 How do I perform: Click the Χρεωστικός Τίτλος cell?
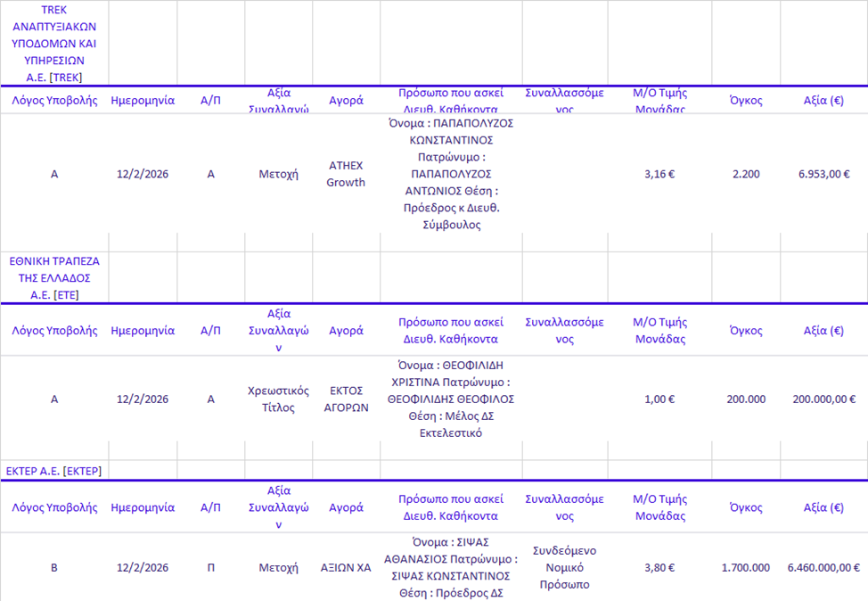[x=278, y=399]
